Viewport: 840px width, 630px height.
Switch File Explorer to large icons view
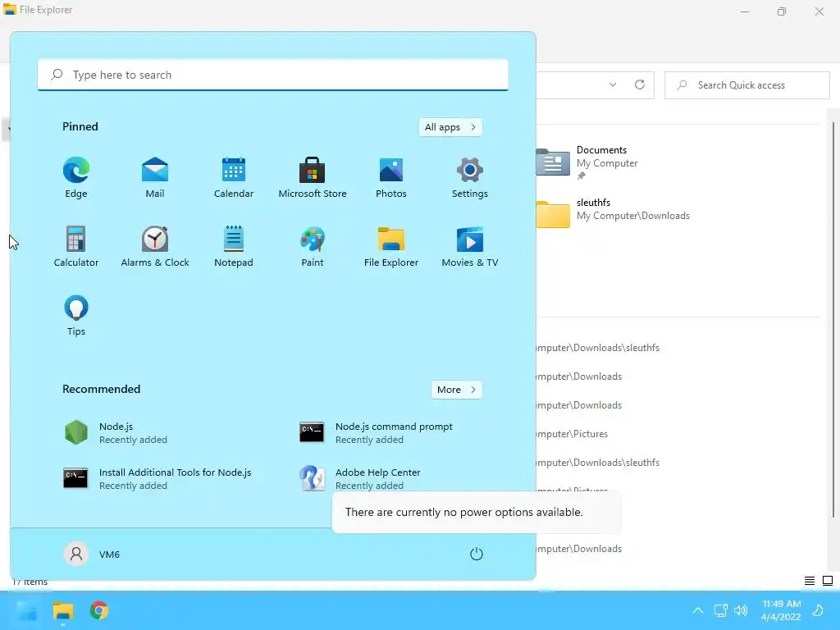[828, 581]
